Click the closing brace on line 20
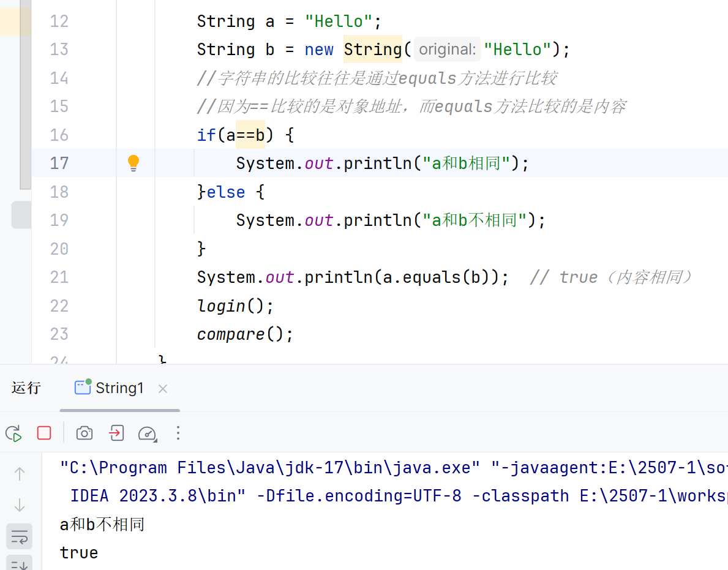Screen dimensions: 728x570 tap(201, 249)
